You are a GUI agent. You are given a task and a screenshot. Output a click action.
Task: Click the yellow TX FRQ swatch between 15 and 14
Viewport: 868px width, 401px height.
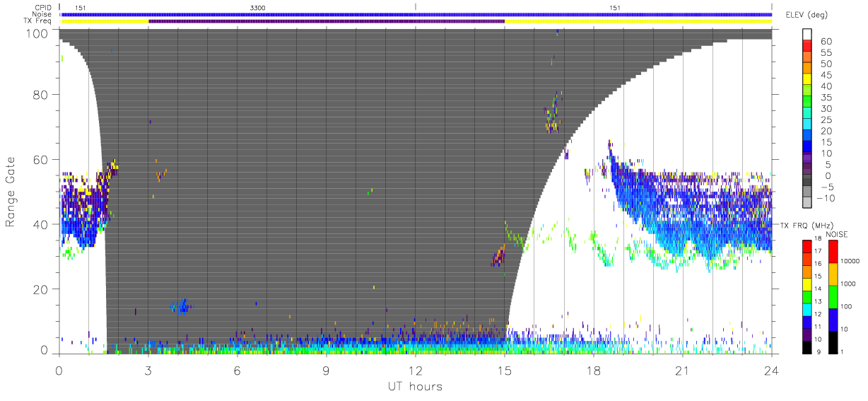click(x=808, y=283)
